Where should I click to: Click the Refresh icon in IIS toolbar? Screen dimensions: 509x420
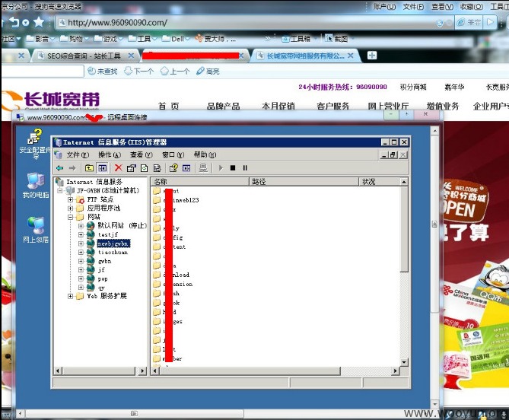click(144, 168)
